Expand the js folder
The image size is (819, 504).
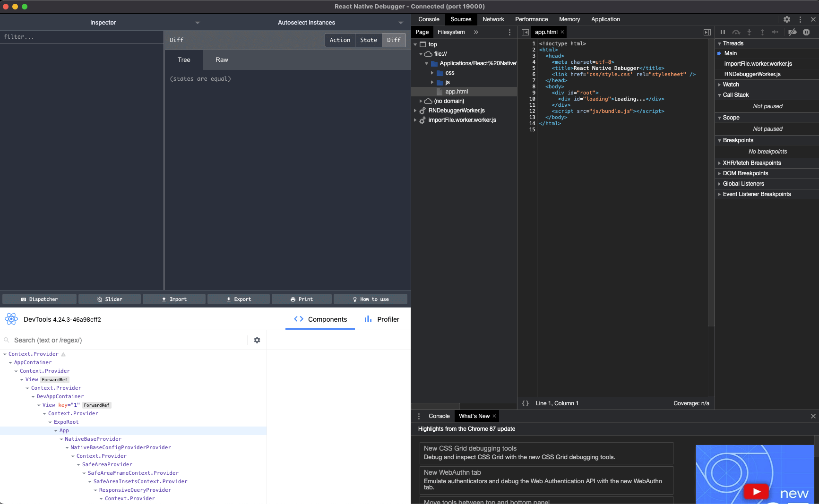pyautogui.click(x=432, y=82)
